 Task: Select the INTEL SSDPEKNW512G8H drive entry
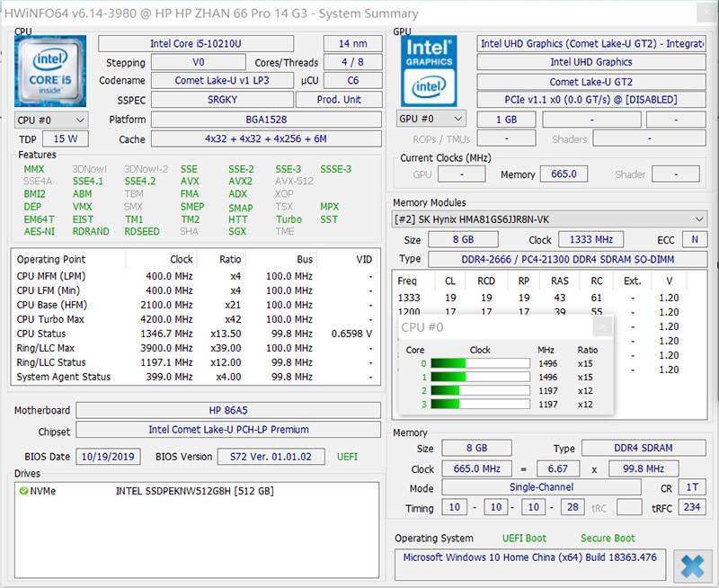[x=194, y=491]
